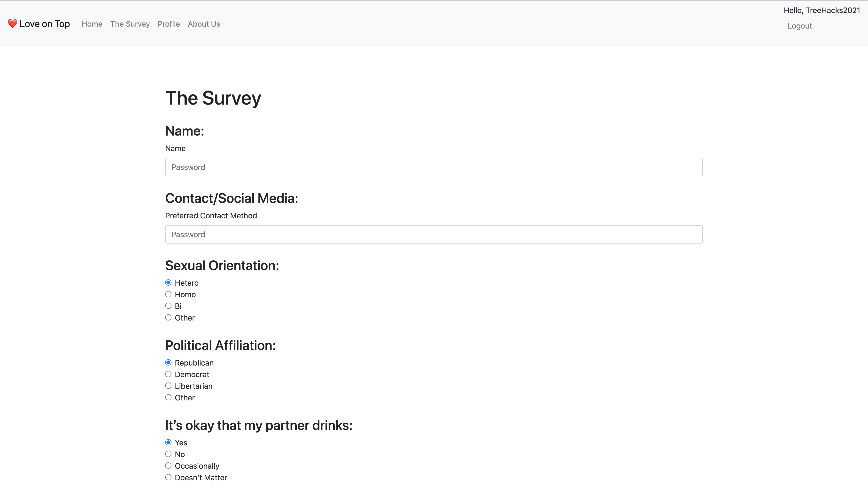This screenshot has height=489, width=868.
Task: Choose Democrat political affiliation
Action: tap(168, 374)
